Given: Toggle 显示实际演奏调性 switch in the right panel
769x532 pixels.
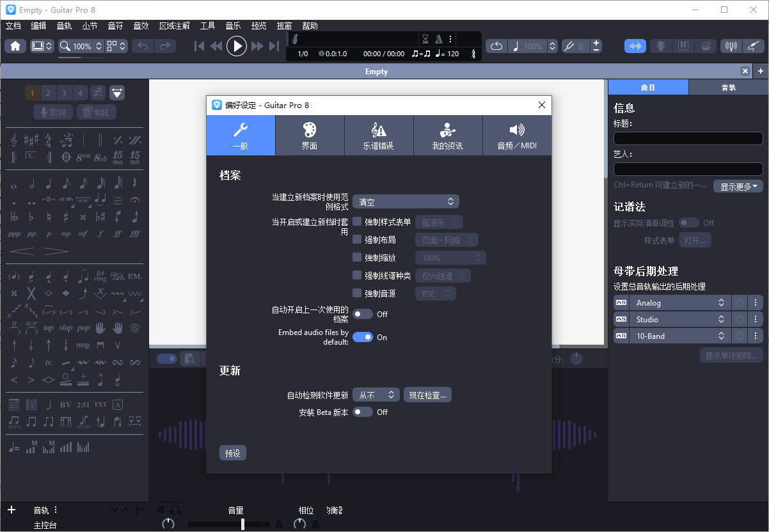Looking at the screenshot, I should pyautogui.click(x=689, y=223).
